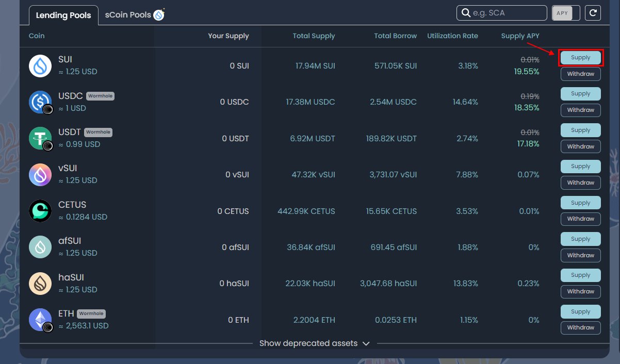620x364 pixels.
Task: Click the ETH Ethereum coin icon
Action: 40,320
